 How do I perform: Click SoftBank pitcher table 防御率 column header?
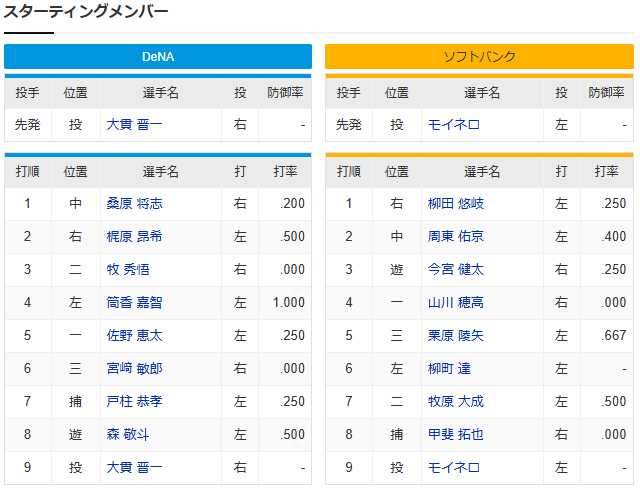click(x=607, y=93)
